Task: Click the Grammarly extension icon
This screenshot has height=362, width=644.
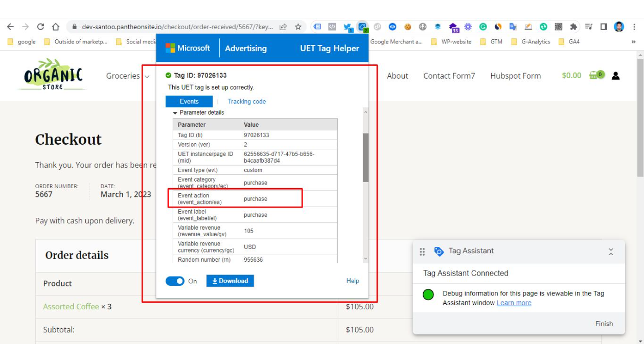Action: pyautogui.click(x=482, y=27)
